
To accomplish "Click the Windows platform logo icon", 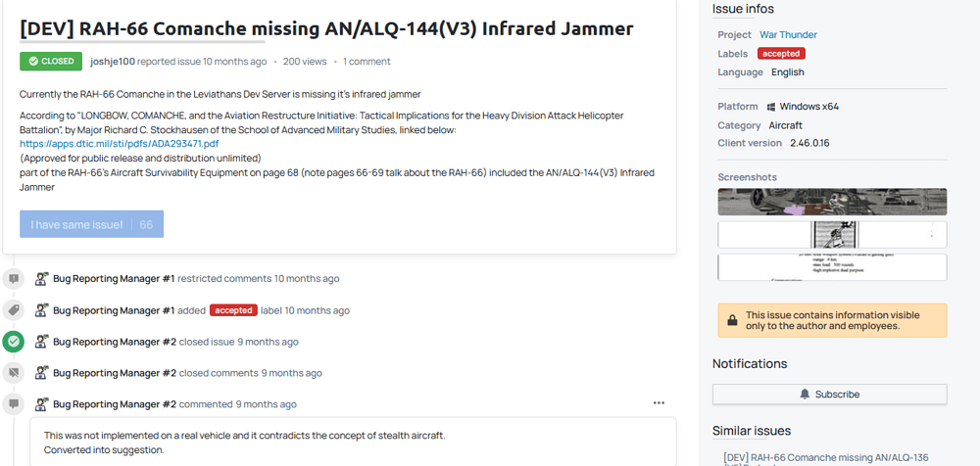I will [771, 107].
